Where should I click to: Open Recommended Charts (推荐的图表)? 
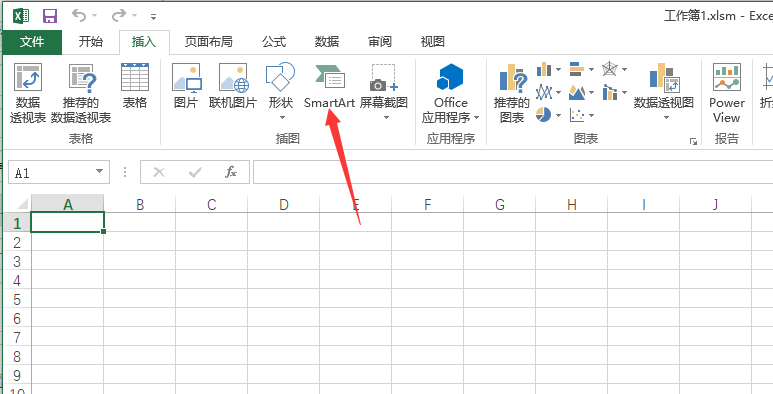512,93
